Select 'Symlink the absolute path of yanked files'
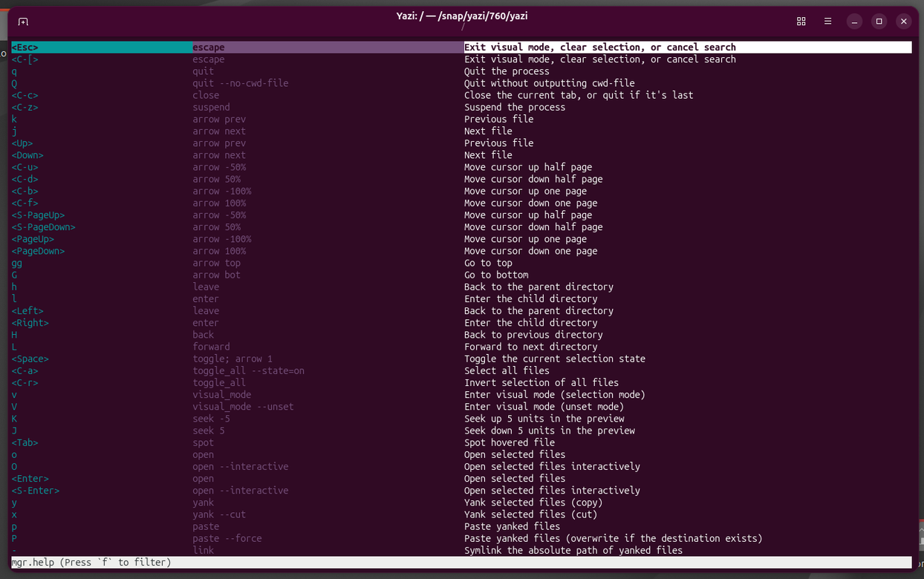The image size is (924, 579). (573, 550)
